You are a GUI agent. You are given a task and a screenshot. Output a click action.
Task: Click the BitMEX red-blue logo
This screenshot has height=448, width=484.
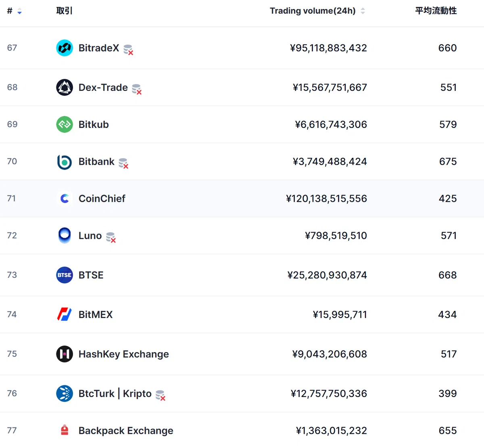tap(65, 314)
